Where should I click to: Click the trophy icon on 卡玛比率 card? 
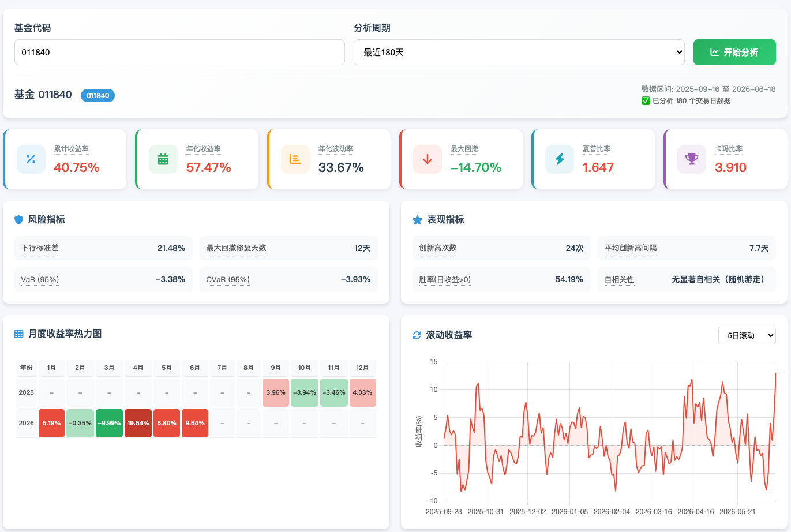[692, 159]
